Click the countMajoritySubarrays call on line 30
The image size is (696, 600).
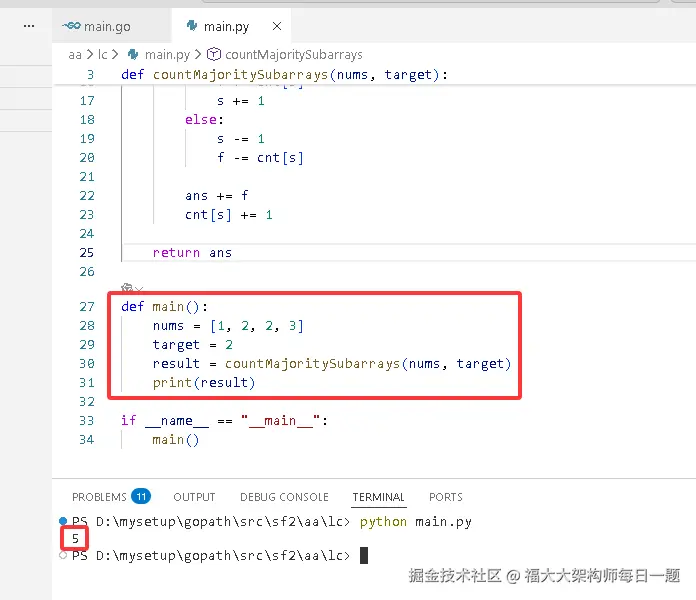pos(368,364)
